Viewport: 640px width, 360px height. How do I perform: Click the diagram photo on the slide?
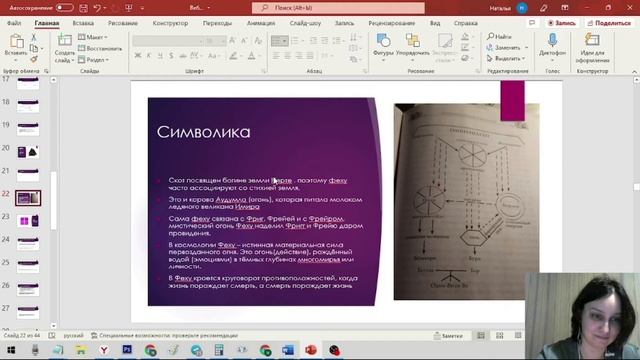466,202
